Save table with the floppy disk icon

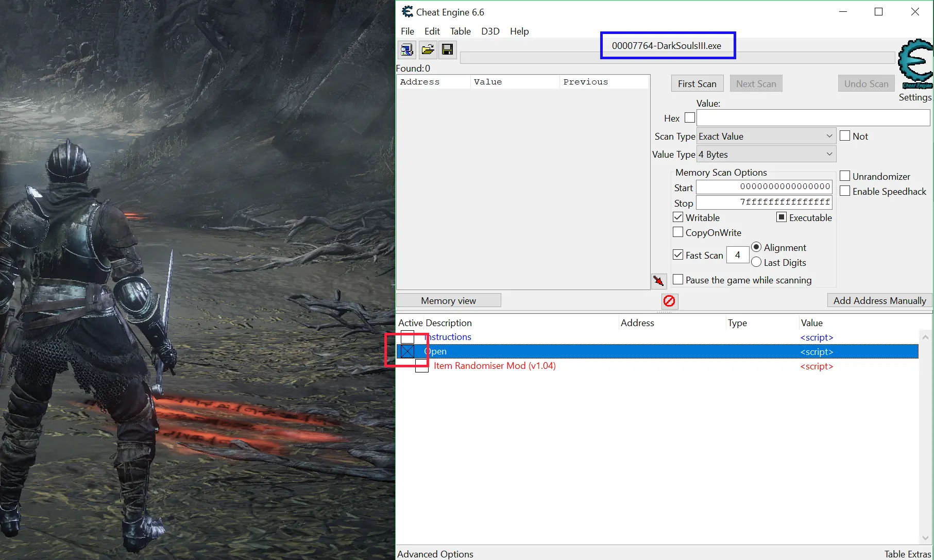[x=448, y=49]
